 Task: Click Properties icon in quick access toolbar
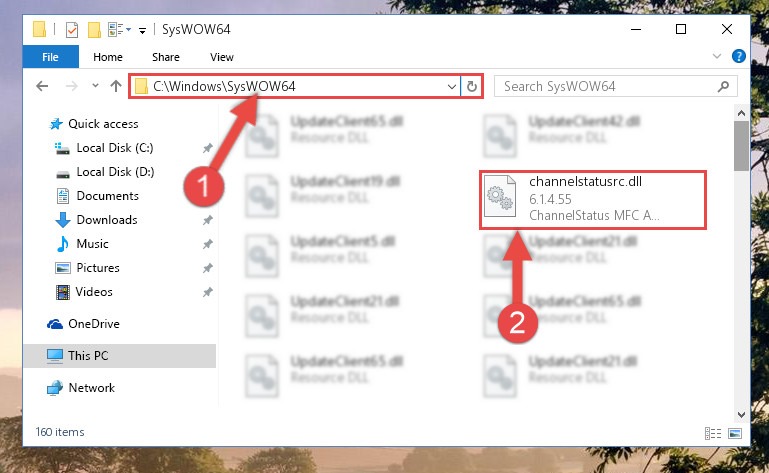(x=72, y=30)
